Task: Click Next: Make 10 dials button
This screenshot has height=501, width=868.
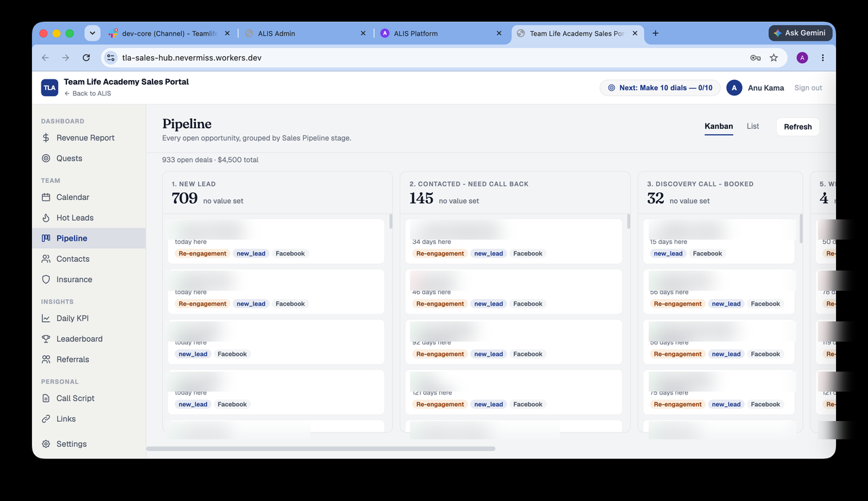Action: [658, 87]
